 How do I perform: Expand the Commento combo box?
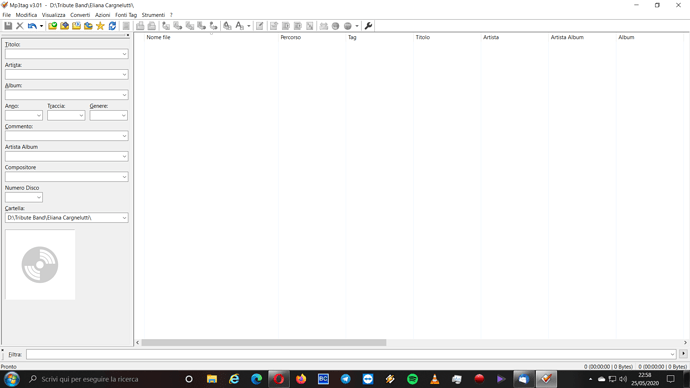pyautogui.click(x=124, y=136)
